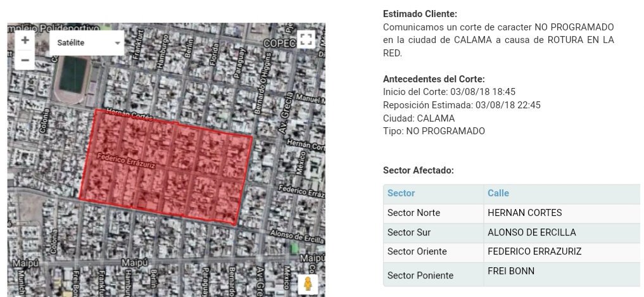The width and height of the screenshot is (644, 297).
Task: Click the HERNAN CORTES cell
Action: coord(562,213)
